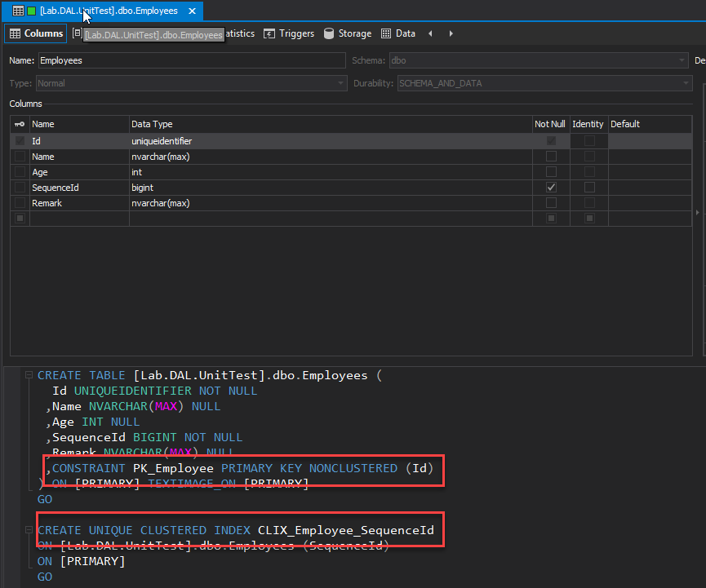Open the Storage tab
The height and width of the screenshot is (588, 706).
coord(348,33)
